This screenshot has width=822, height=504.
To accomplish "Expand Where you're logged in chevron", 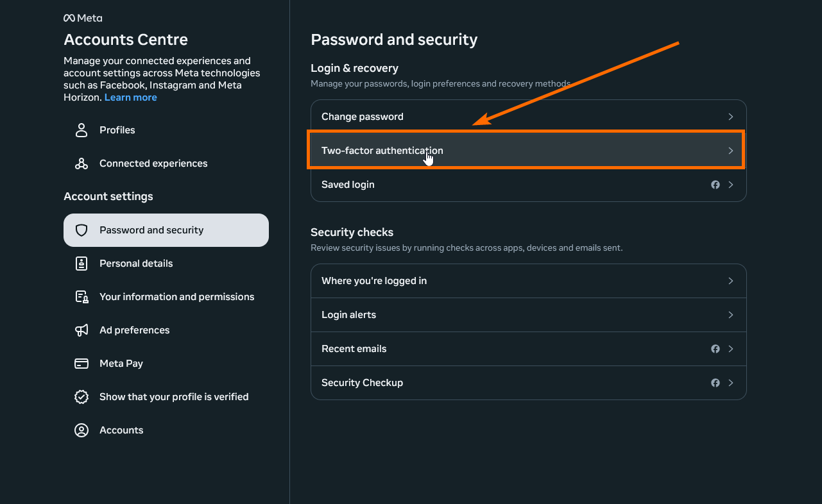I will click(730, 281).
